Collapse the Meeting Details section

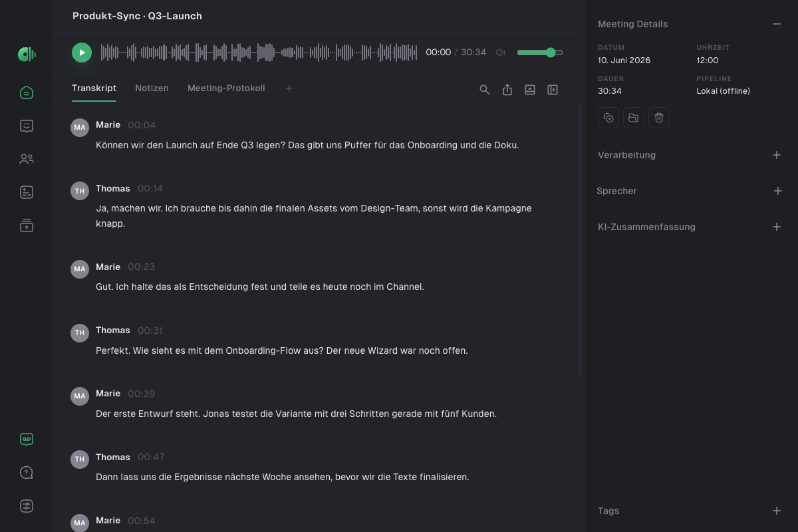(x=776, y=24)
